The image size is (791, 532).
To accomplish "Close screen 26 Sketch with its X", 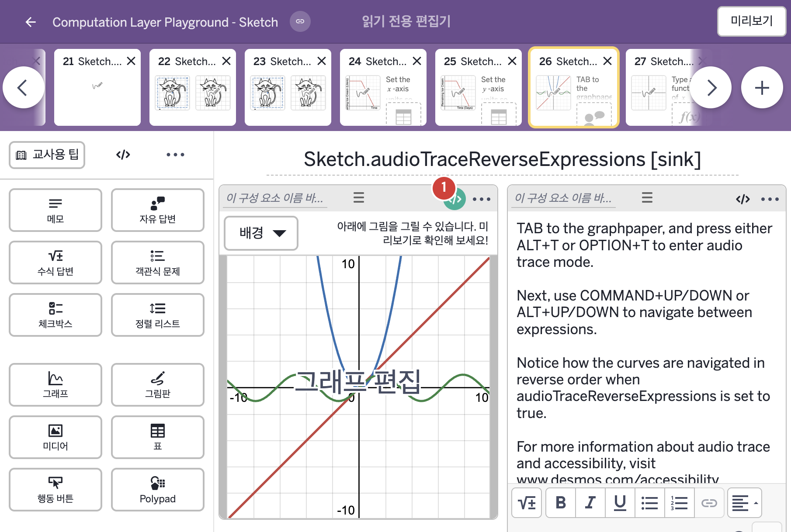I will point(607,61).
